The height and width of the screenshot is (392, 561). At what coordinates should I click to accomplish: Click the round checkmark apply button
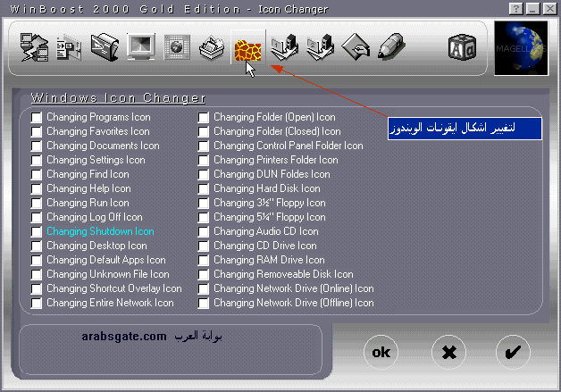pyautogui.click(x=513, y=353)
